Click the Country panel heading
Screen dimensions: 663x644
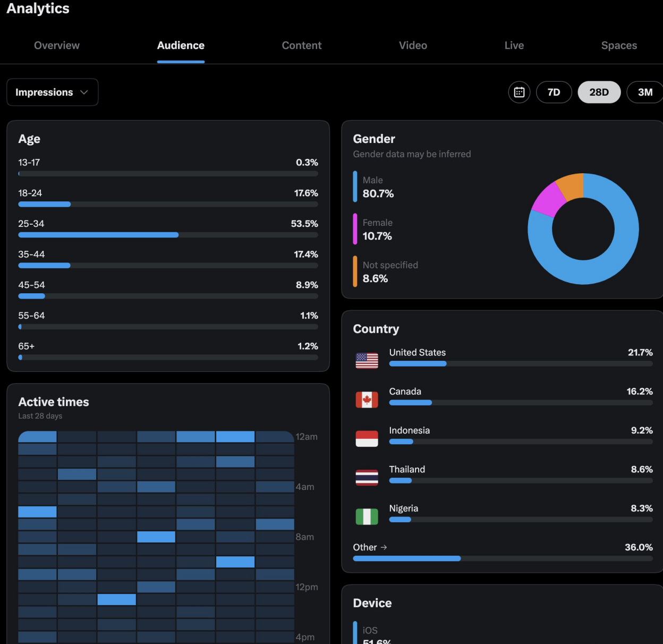coord(376,329)
